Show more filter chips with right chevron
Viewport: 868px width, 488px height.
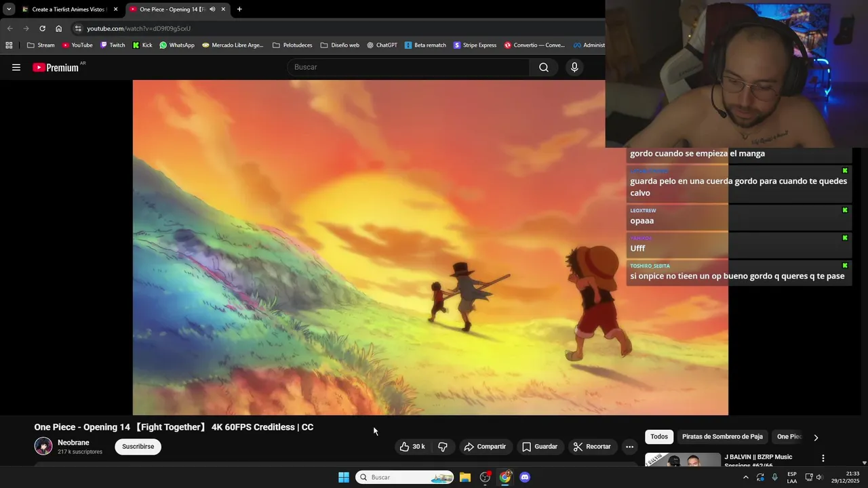coord(816,437)
